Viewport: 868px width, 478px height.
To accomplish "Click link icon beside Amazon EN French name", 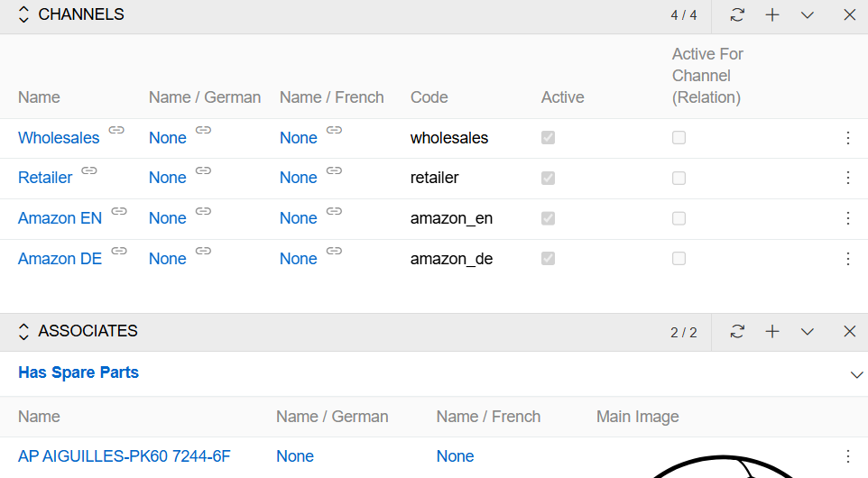I will click(x=334, y=211).
